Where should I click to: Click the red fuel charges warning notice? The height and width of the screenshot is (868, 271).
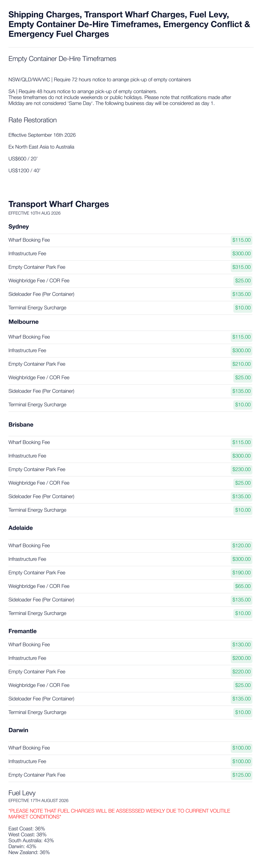pos(119,814)
